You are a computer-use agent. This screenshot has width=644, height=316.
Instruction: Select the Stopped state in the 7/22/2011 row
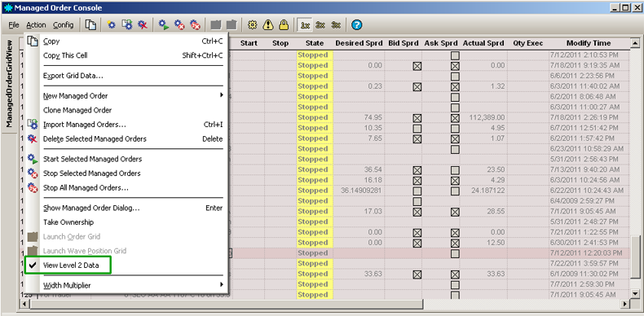click(315, 264)
